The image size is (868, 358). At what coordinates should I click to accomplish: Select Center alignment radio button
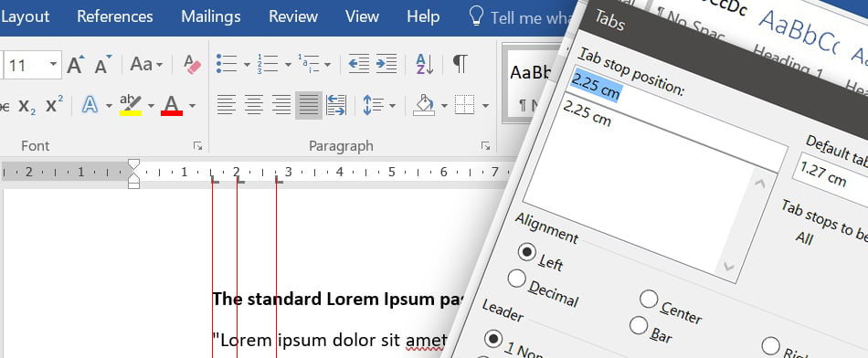(648, 299)
